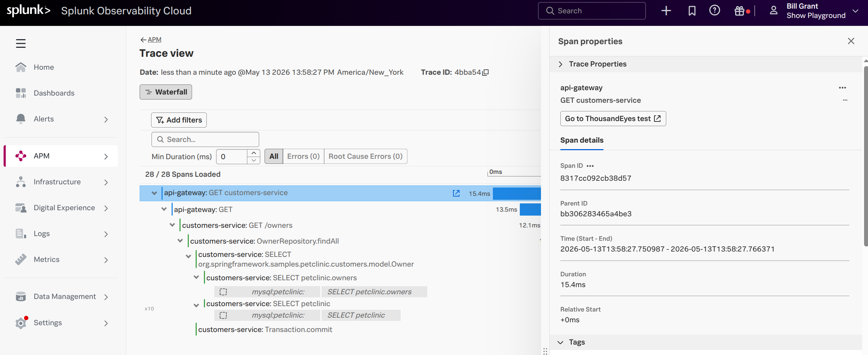Click the Span properties scrollbar

(865, 156)
